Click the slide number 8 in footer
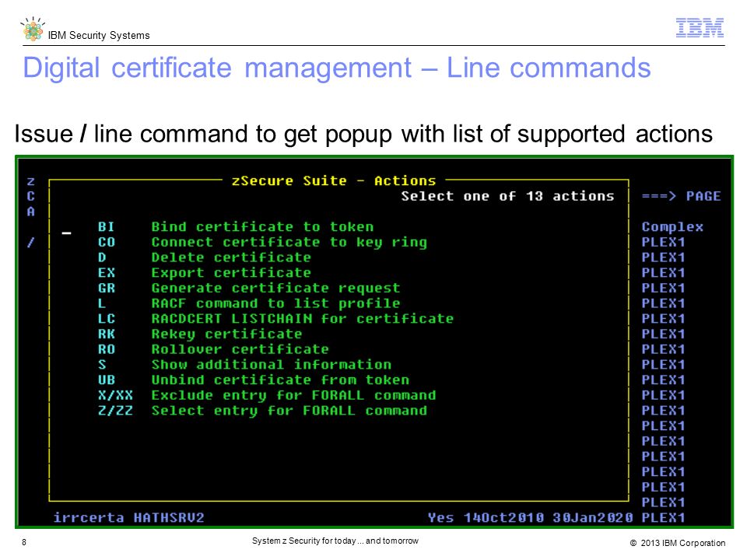The height and width of the screenshot is (560, 747). [24, 542]
